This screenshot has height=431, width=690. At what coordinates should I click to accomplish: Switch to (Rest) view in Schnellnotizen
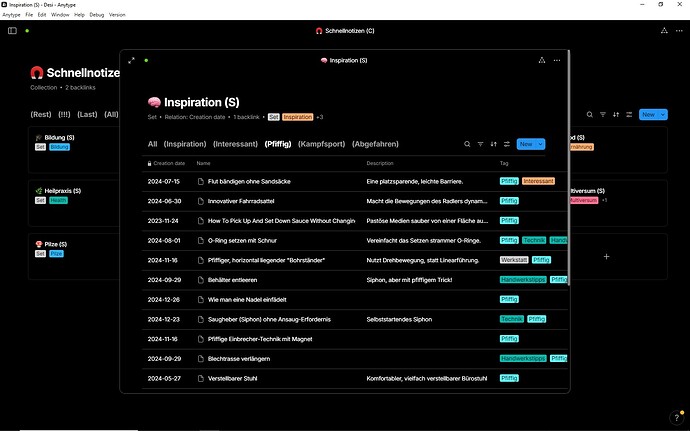(41, 114)
